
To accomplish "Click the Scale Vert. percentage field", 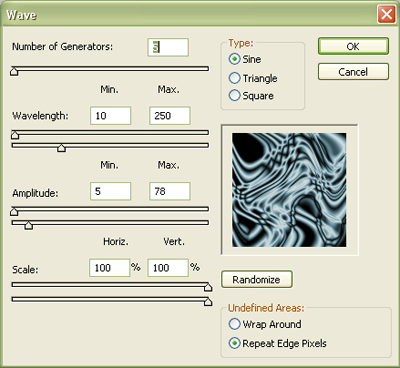I will pos(168,268).
